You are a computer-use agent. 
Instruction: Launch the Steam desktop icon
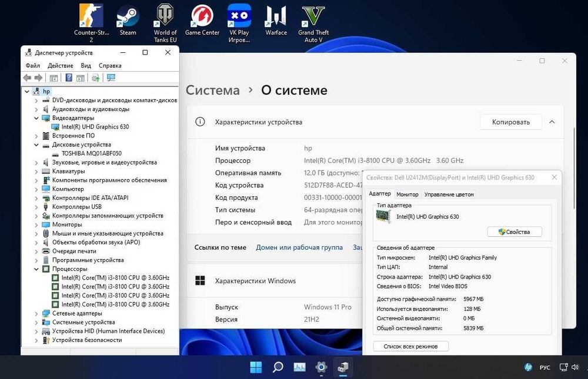[128, 21]
